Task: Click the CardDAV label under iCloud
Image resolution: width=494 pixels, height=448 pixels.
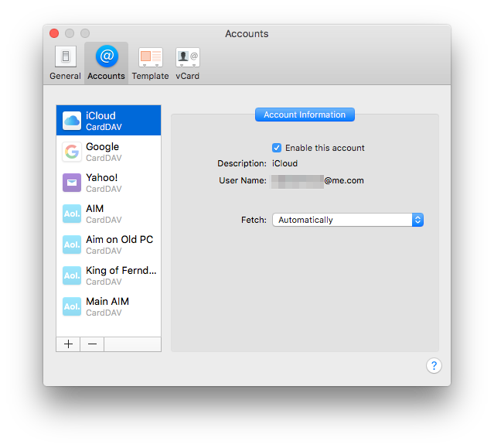Action: pos(104,127)
